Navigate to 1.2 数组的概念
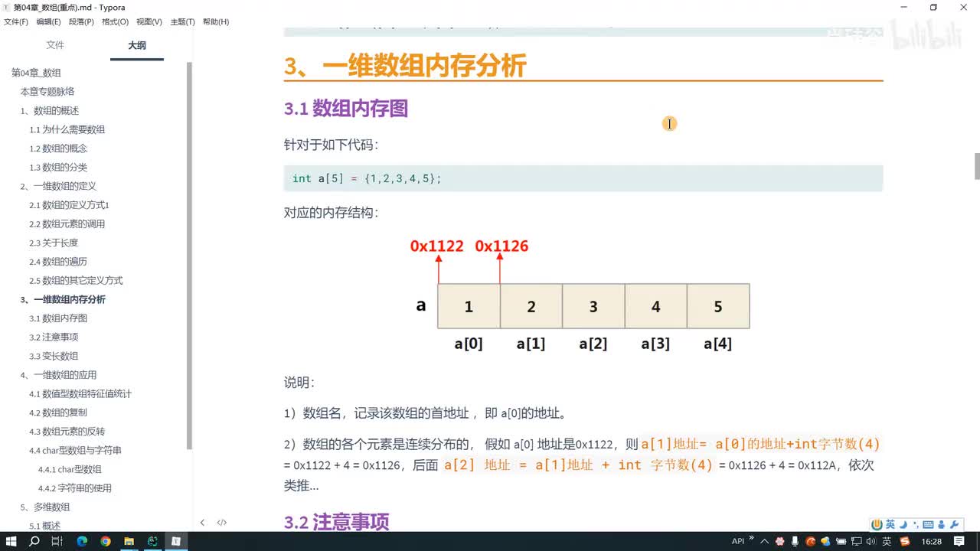The height and width of the screenshot is (551, 980). coord(58,148)
